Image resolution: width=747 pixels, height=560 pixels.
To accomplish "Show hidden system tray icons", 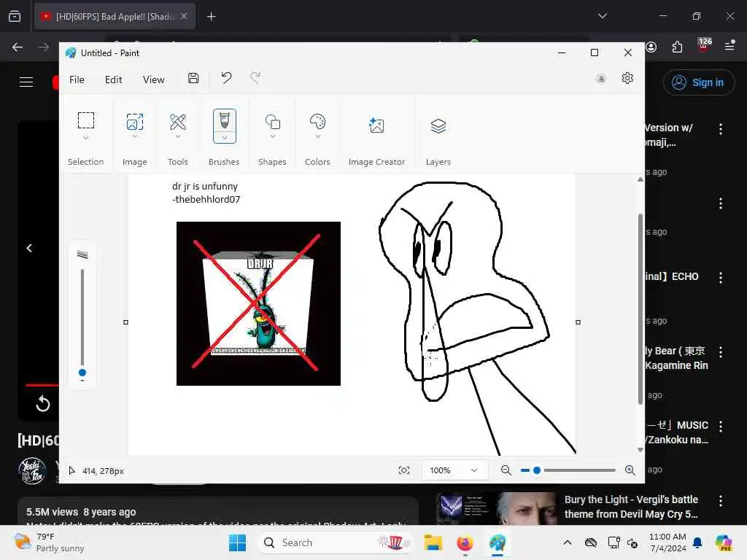I will 568,542.
